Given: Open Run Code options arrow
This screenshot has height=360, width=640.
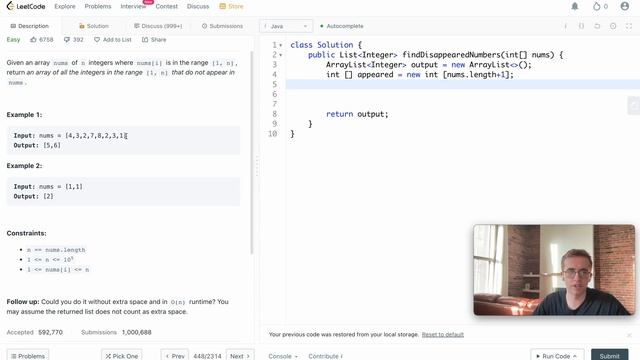Looking at the screenshot, I should pyautogui.click(x=575, y=356).
